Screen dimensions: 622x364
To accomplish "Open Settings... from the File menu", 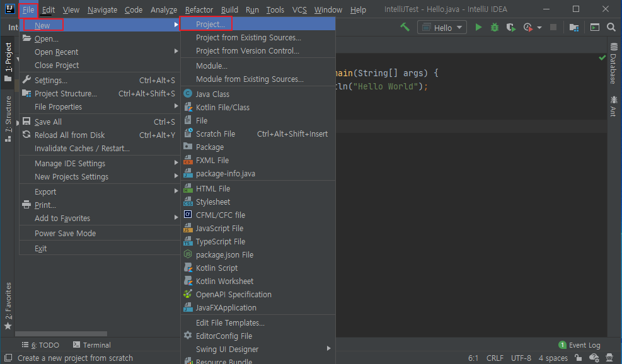I will pyautogui.click(x=100, y=80).
